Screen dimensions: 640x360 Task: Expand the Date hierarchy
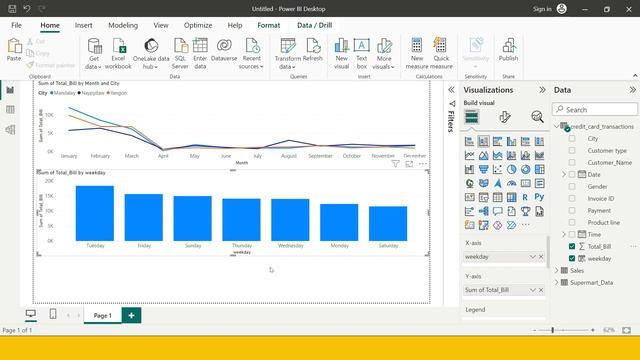pyautogui.click(x=564, y=174)
